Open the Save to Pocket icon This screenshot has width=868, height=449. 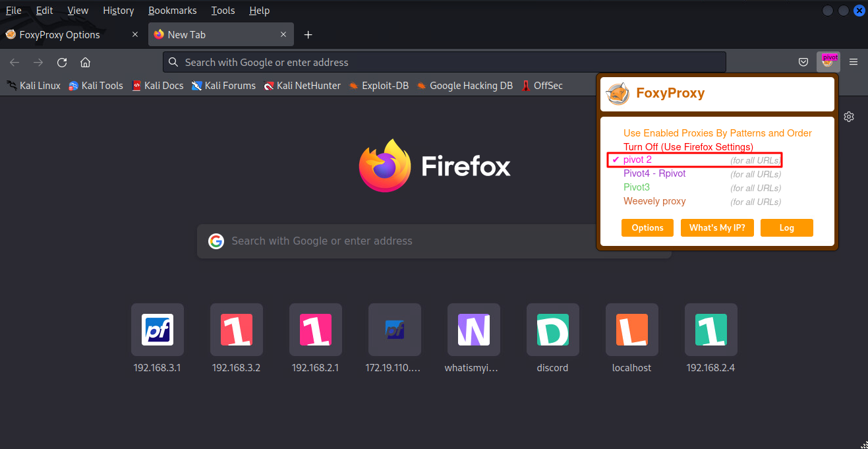[x=803, y=63]
